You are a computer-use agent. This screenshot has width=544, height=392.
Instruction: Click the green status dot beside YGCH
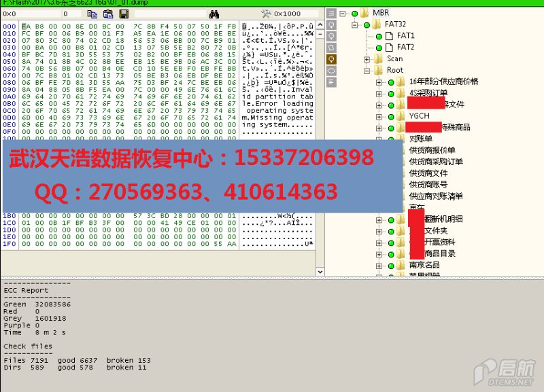pyautogui.click(x=391, y=116)
